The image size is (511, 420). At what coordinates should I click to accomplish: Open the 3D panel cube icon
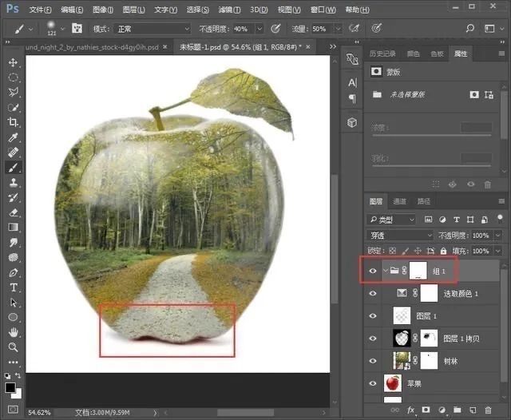click(352, 122)
